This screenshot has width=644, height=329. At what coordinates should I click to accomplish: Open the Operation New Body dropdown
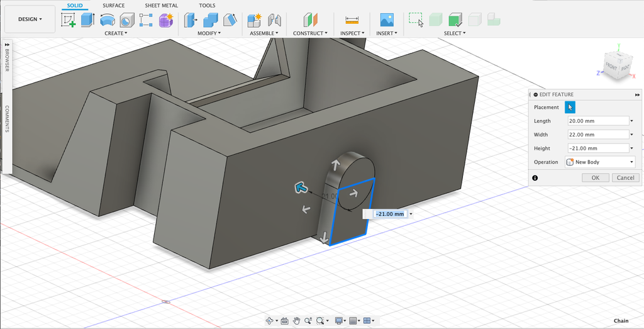click(x=600, y=162)
